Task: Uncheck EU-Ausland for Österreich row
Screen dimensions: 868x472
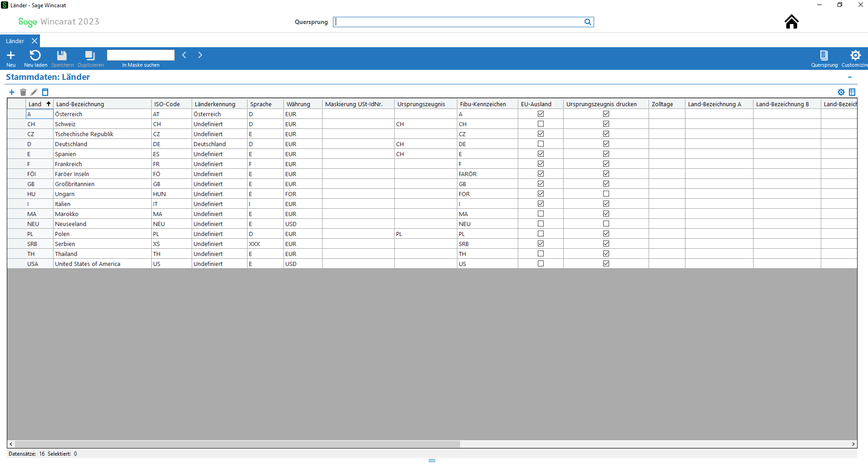Action: [541, 114]
